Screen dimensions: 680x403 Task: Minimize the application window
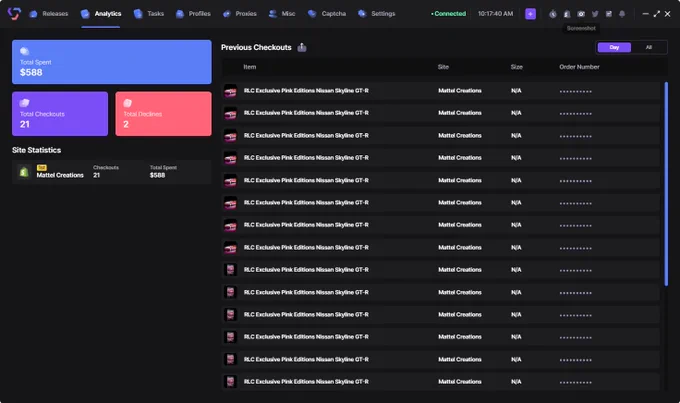[x=645, y=14]
